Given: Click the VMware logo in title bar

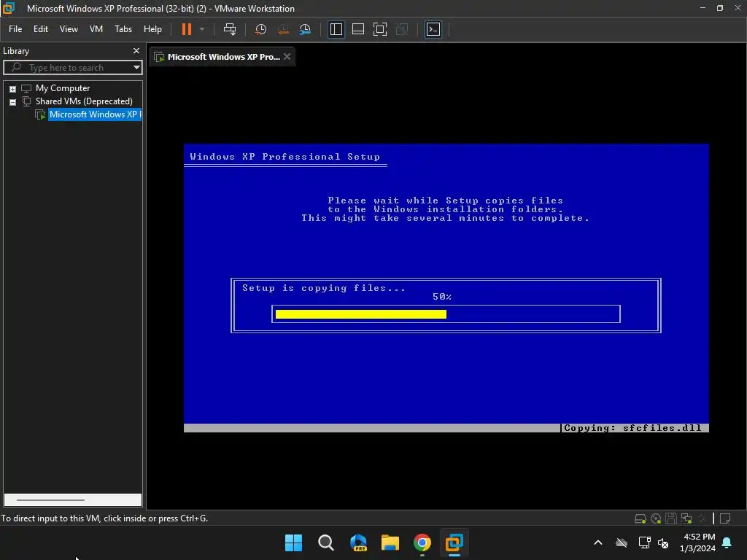Looking at the screenshot, I should [x=9, y=8].
